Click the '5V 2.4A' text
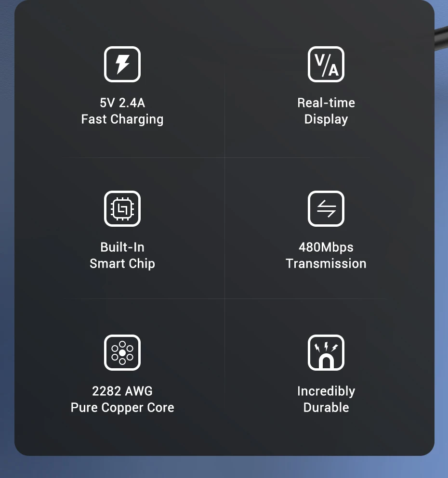The image size is (448, 478). click(122, 103)
